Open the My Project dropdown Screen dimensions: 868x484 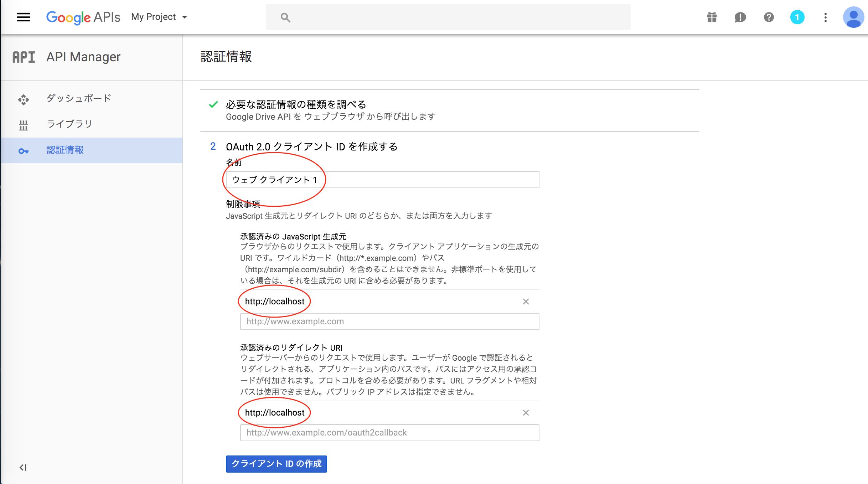point(159,17)
